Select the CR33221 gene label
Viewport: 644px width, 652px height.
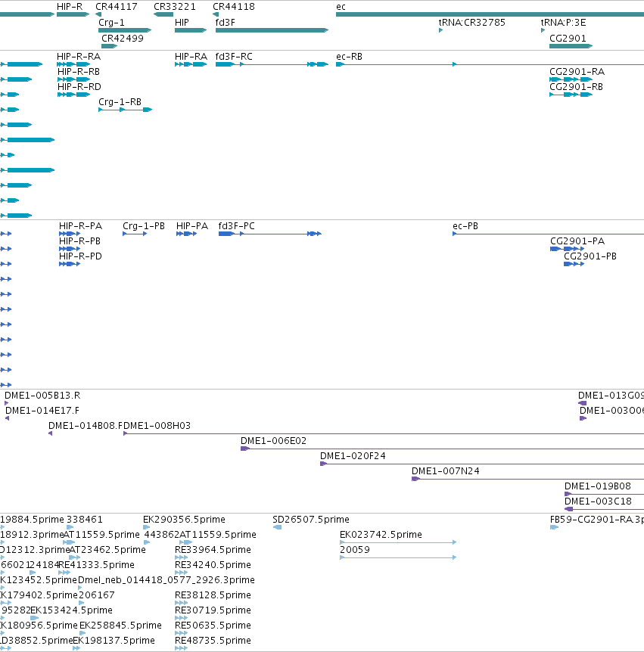[175, 7]
